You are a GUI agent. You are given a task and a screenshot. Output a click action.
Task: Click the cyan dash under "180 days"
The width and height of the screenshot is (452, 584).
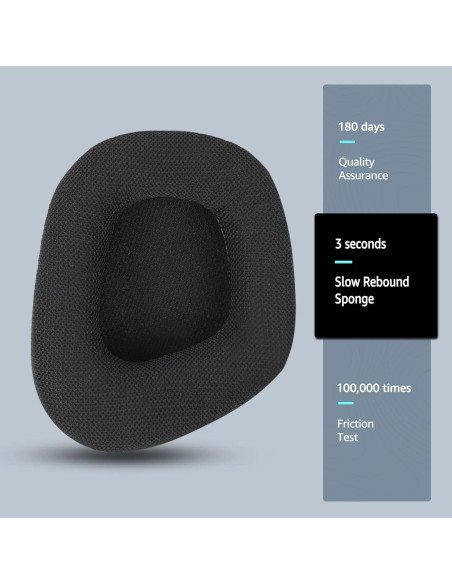point(347,142)
